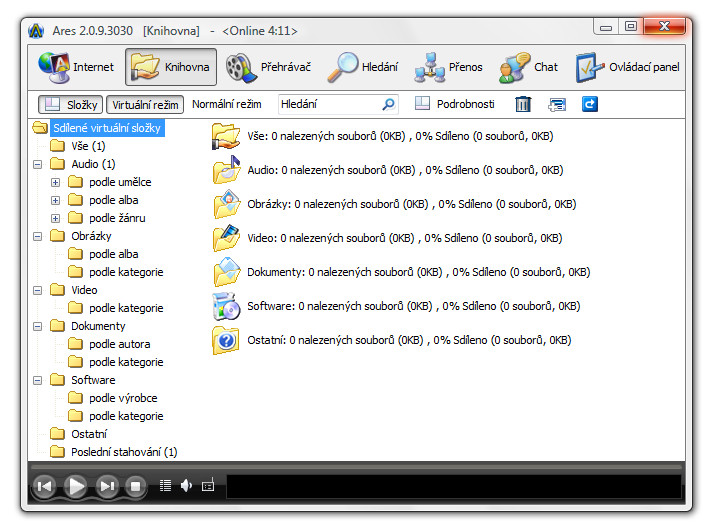Collapse the Video tree node
Viewport: 712px width, 529px height.
coord(38,290)
